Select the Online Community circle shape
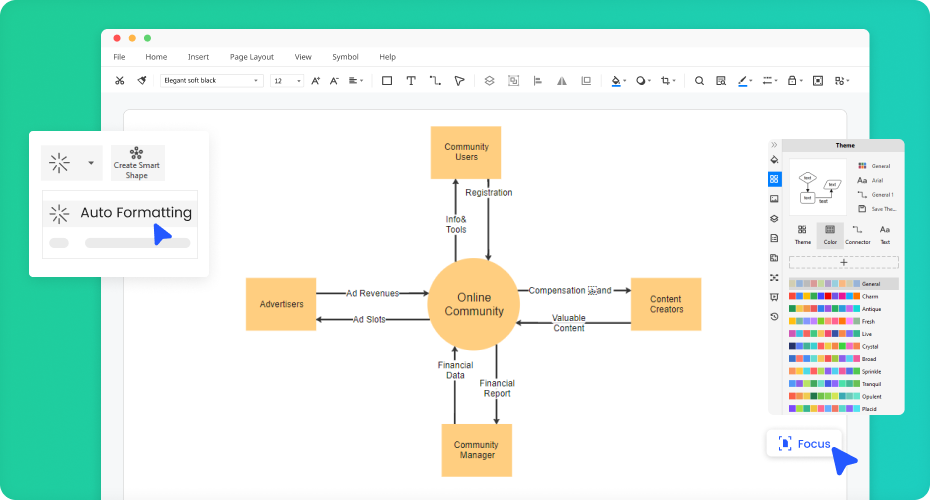Image resolution: width=930 pixels, height=500 pixels. 474,304
